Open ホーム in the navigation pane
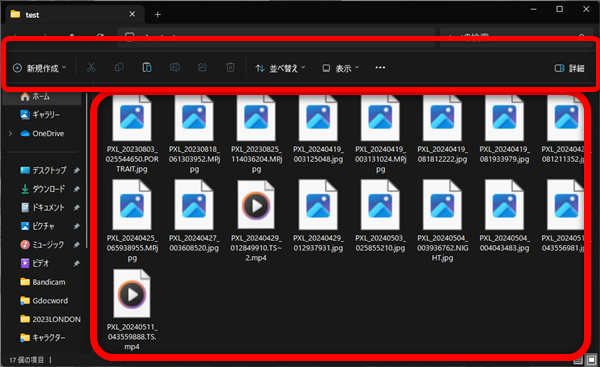600x367 pixels. 42,96
